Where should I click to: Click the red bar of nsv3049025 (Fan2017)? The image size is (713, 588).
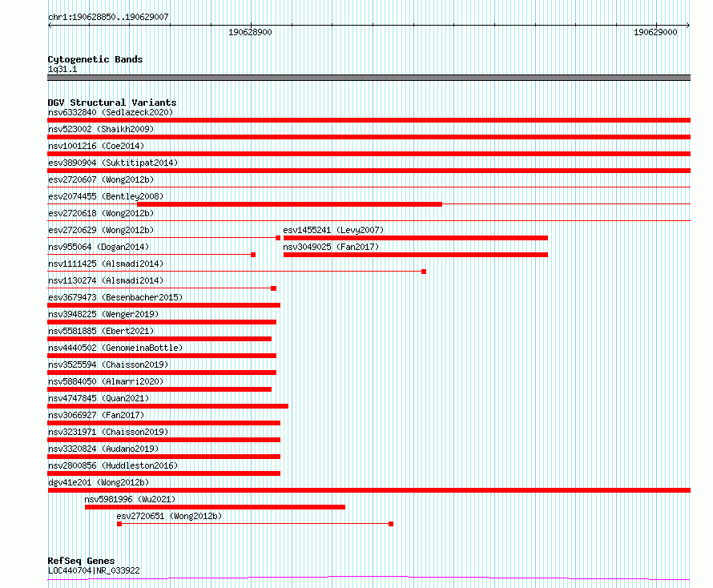[416, 255]
